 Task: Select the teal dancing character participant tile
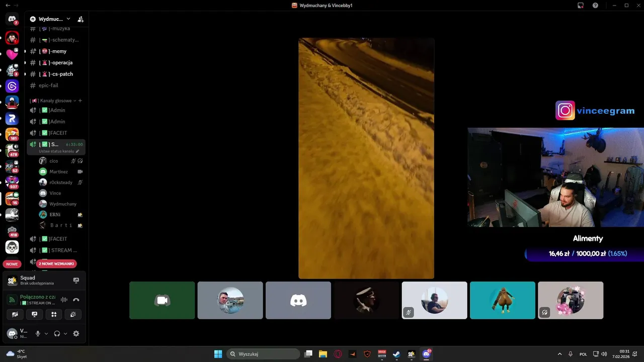click(x=503, y=300)
